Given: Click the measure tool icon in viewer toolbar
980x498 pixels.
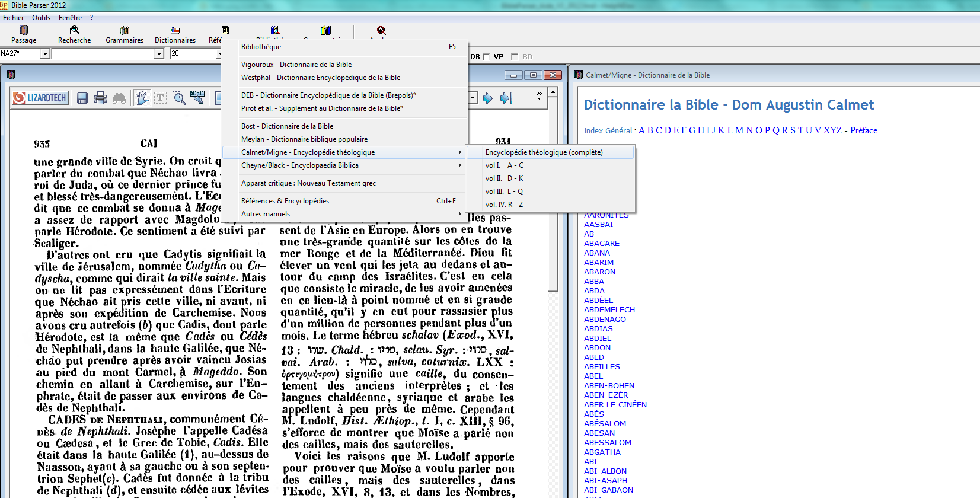Looking at the screenshot, I should tap(197, 98).
